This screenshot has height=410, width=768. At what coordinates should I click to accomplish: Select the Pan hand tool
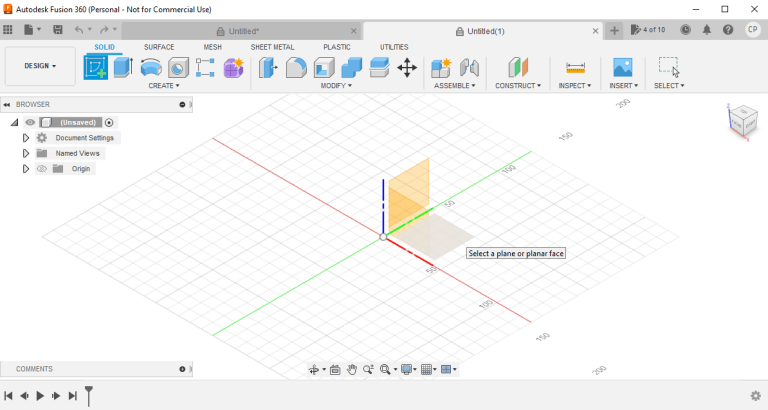[x=352, y=369]
